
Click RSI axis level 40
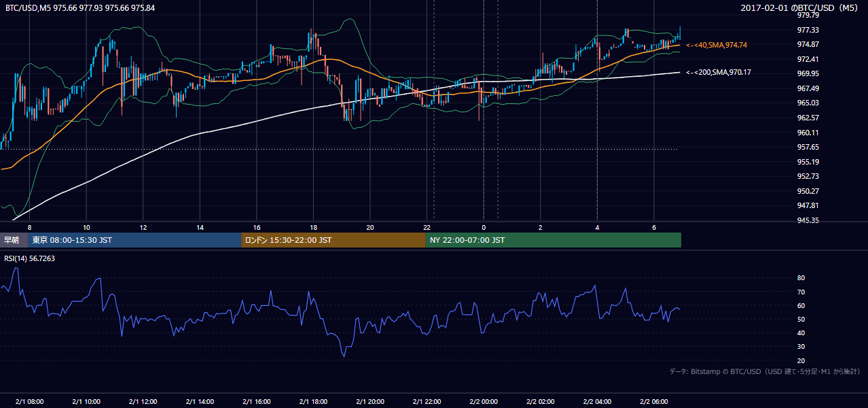coord(801,333)
